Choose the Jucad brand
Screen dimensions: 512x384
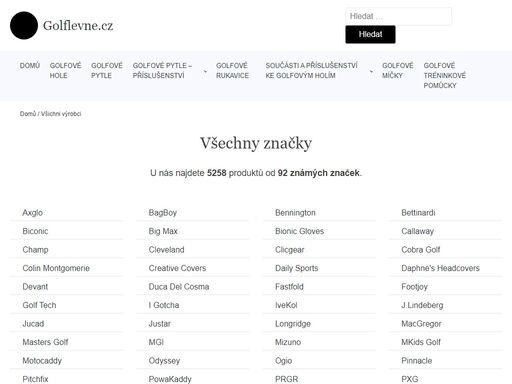(33, 324)
